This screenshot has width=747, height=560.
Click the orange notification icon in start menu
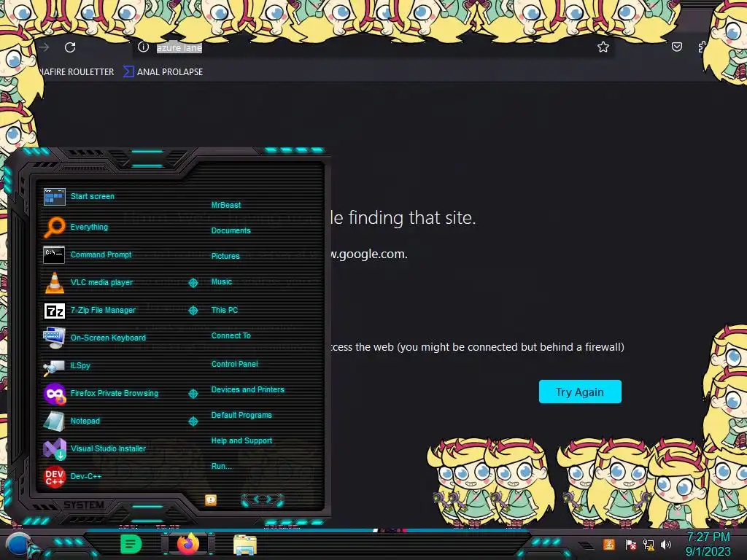[x=211, y=499]
